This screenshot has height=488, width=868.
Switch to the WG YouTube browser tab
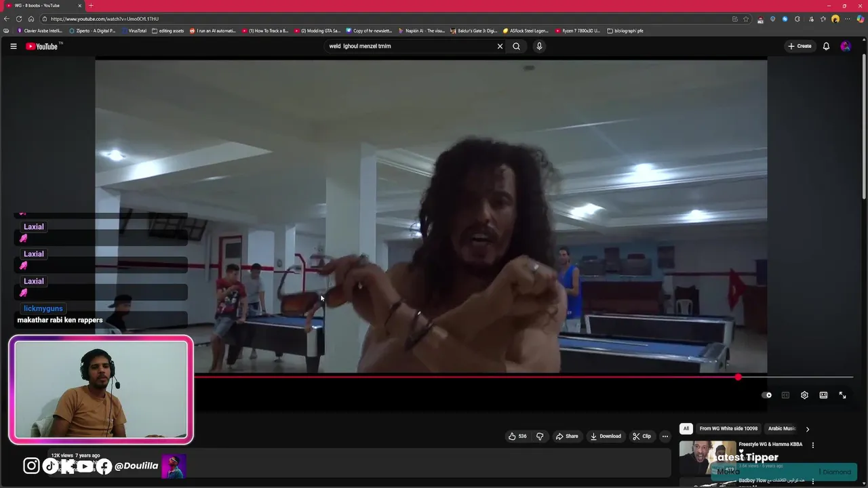[x=42, y=5]
